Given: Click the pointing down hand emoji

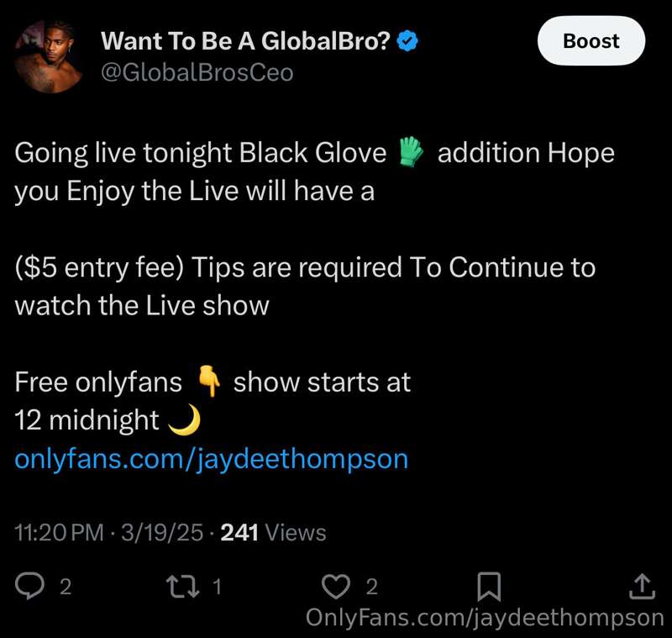Looking at the screenshot, I should point(208,381).
